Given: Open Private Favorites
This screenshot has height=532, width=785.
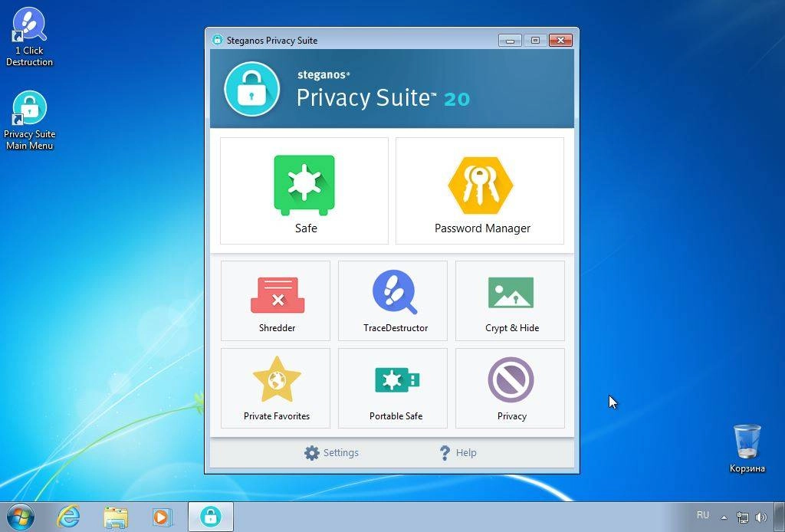Looking at the screenshot, I should click(x=275, y=389).
